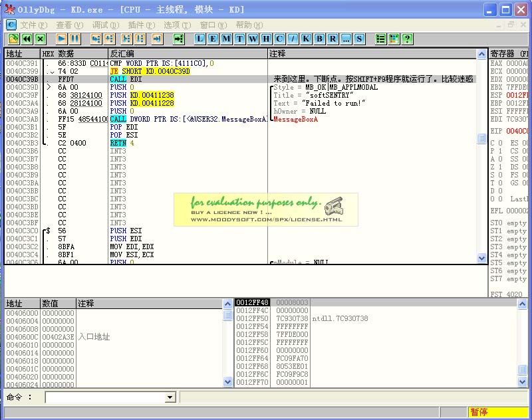The image size is (532, 420).
Task: Select dump row 0040600C with 入口地址 comment
Action: tap(114, 337)
